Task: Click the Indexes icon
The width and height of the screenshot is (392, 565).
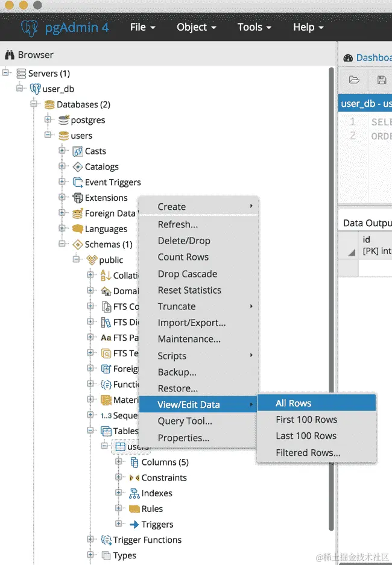Action: pyautogui.click(x=134, y=493)
